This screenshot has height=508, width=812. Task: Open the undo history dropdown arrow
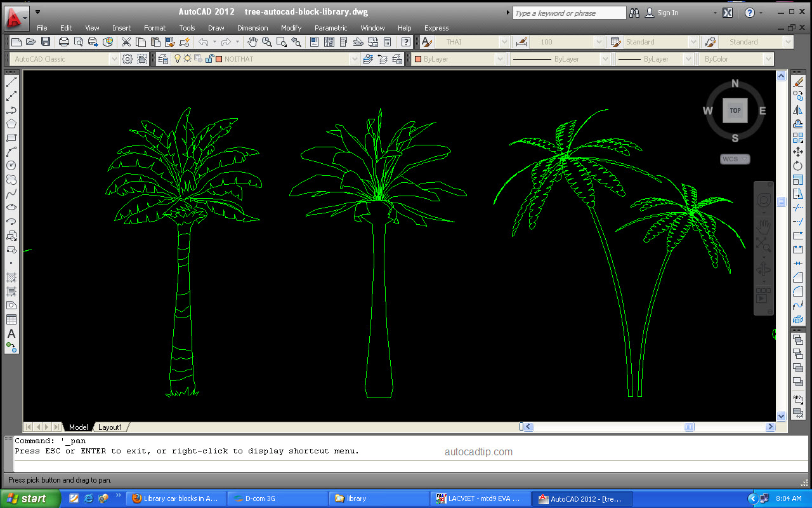coord(214,42)
